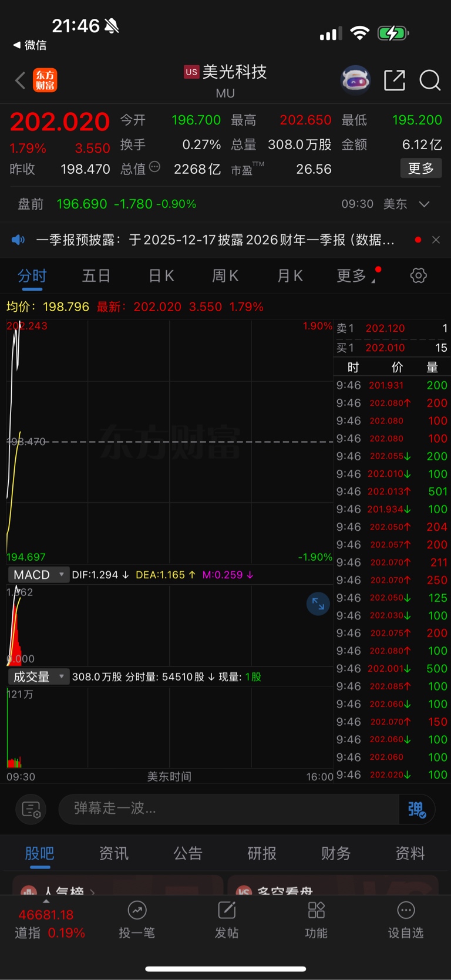Screen dimensions: 451x980
Task: Select the 月K chart tab
Action: point(290,275)
